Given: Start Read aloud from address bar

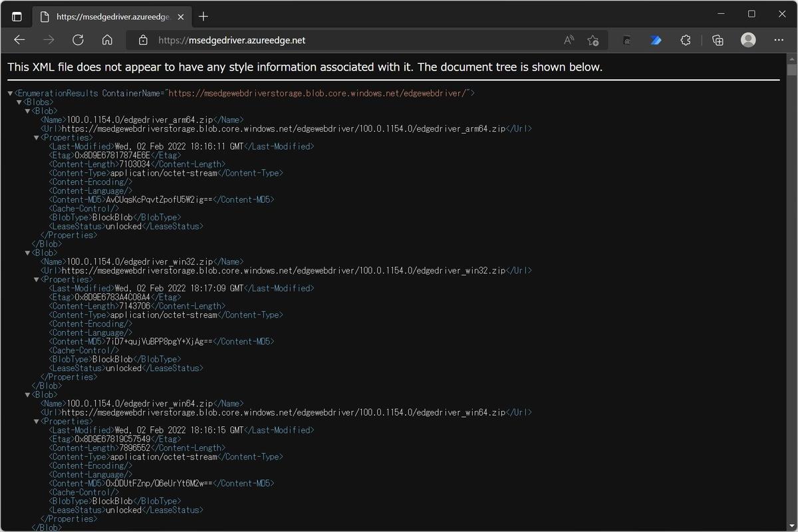Looking at the screenshot, I should tap(569, 40).
